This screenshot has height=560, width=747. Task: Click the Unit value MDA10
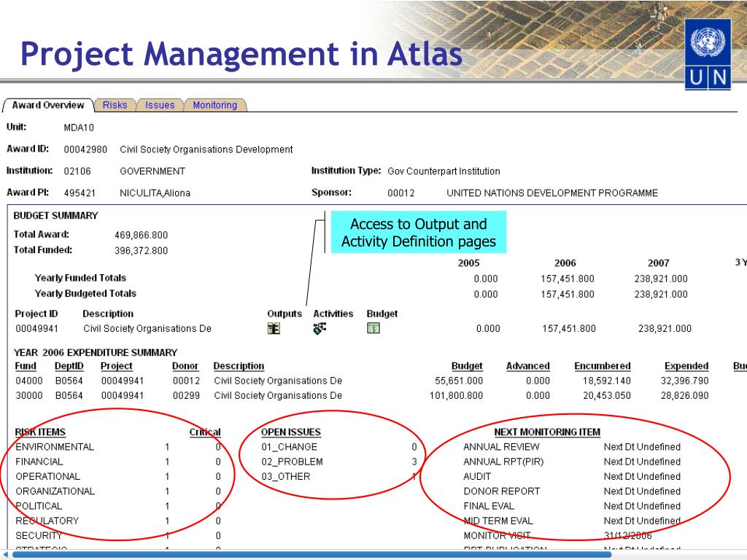pyautogui.click(x=79, y=128)
